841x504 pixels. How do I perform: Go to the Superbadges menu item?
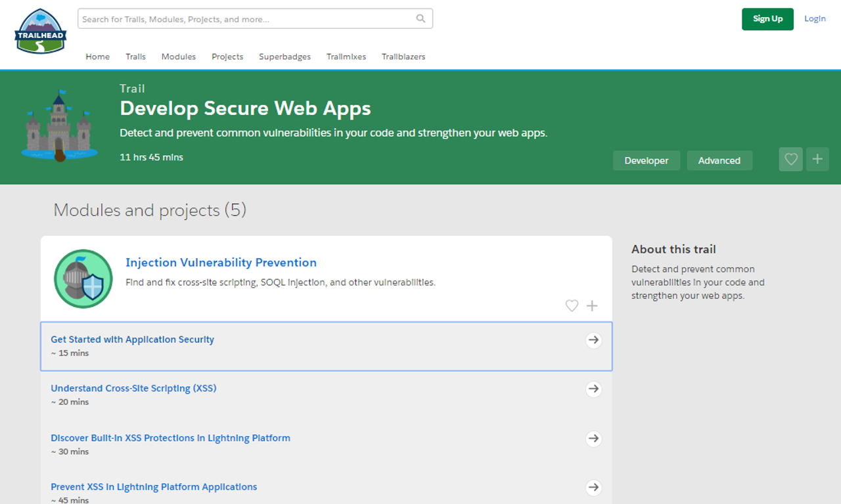click(284, 57)
